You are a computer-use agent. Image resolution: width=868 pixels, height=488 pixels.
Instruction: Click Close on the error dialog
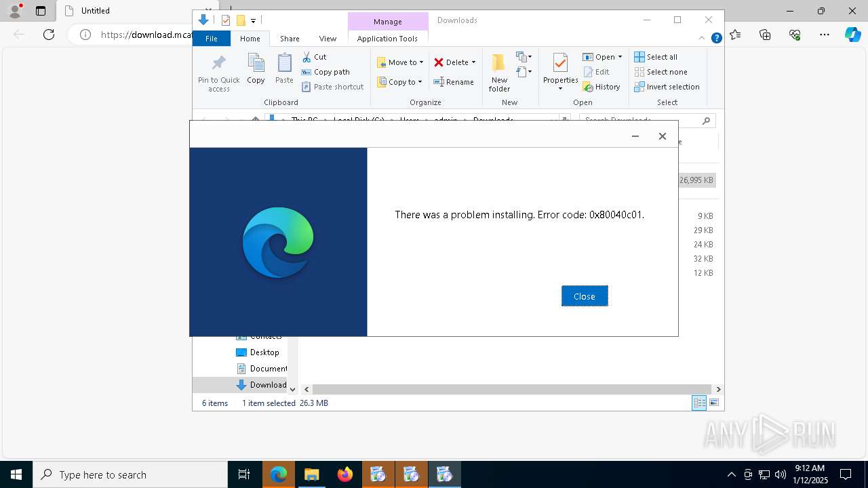[585, 296]
